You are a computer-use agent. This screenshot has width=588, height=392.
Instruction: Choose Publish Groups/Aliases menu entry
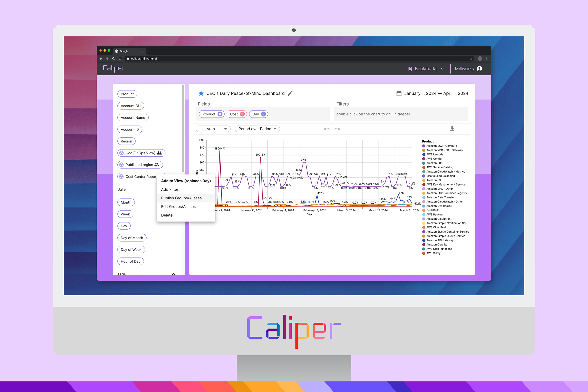[x=186, y=198]
